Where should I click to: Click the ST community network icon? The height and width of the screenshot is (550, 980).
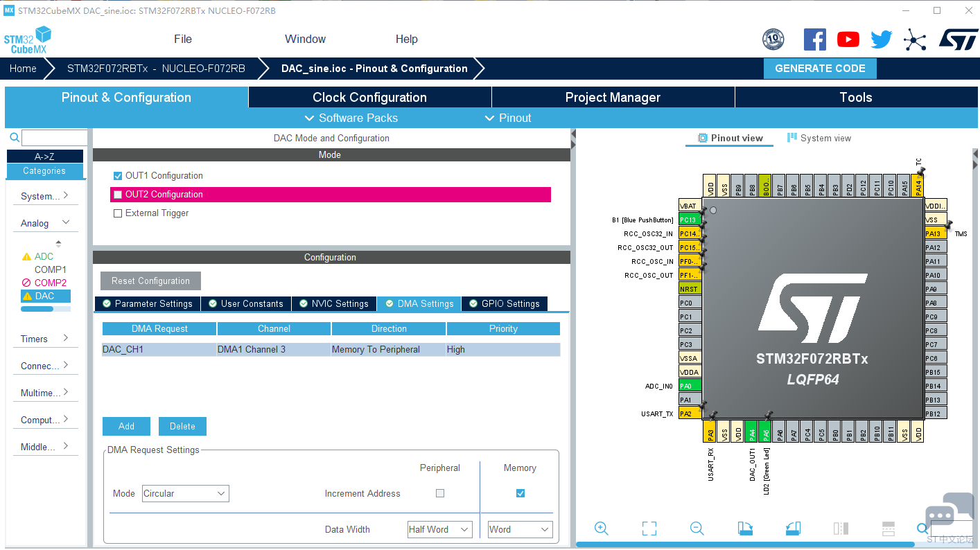point(915,39)
